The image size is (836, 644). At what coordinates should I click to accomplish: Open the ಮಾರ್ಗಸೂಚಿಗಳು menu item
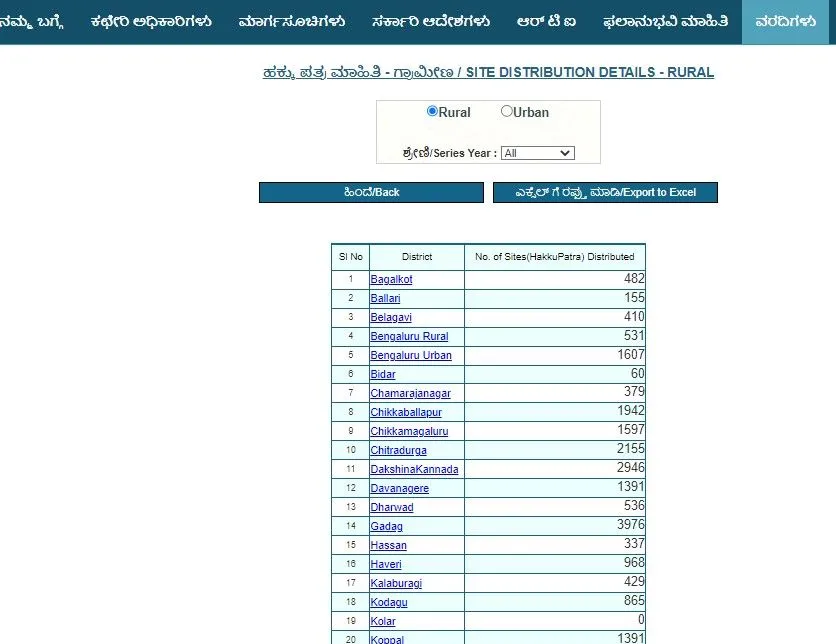[x=292, y=21]
